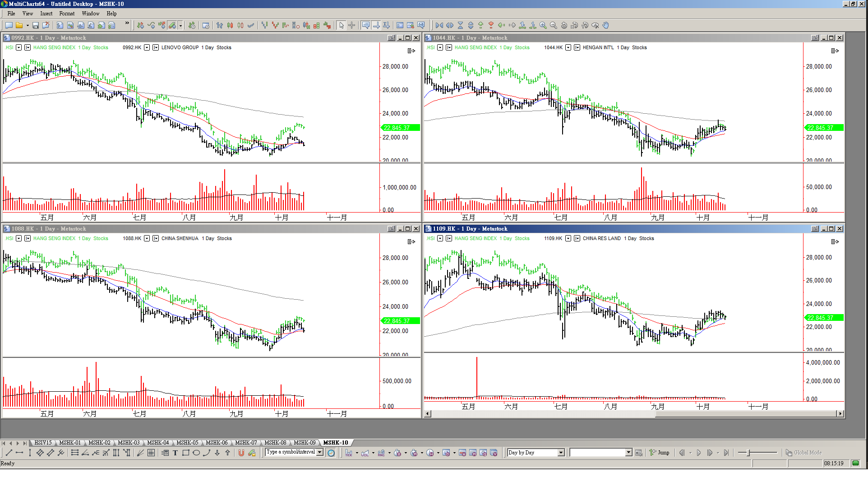Viewport: 868px width, 477px height.
Task: Open the 0992.HK symbol dropdown arrow
Action: (x=147, y=47)
